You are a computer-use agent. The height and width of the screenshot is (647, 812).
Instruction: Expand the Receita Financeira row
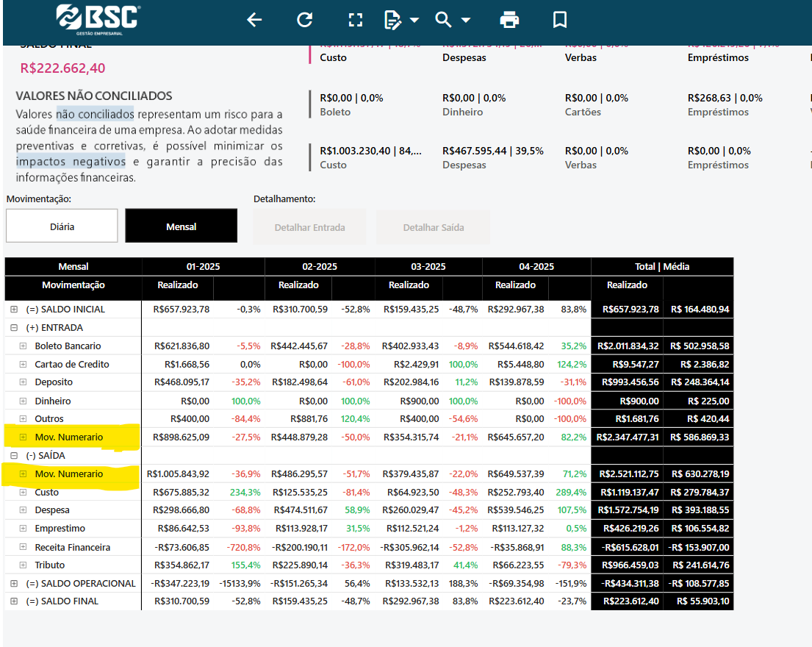point(23,547)
